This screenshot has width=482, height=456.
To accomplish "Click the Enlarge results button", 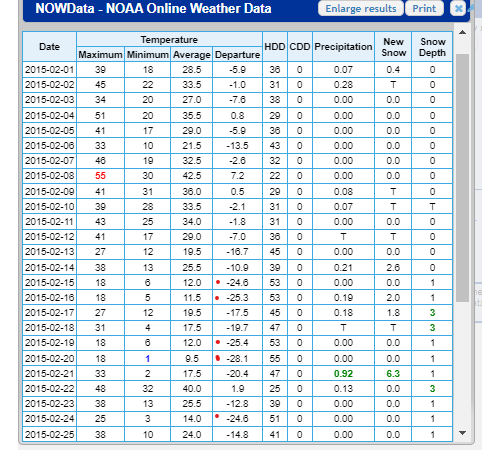I will (x=361, y=8).
